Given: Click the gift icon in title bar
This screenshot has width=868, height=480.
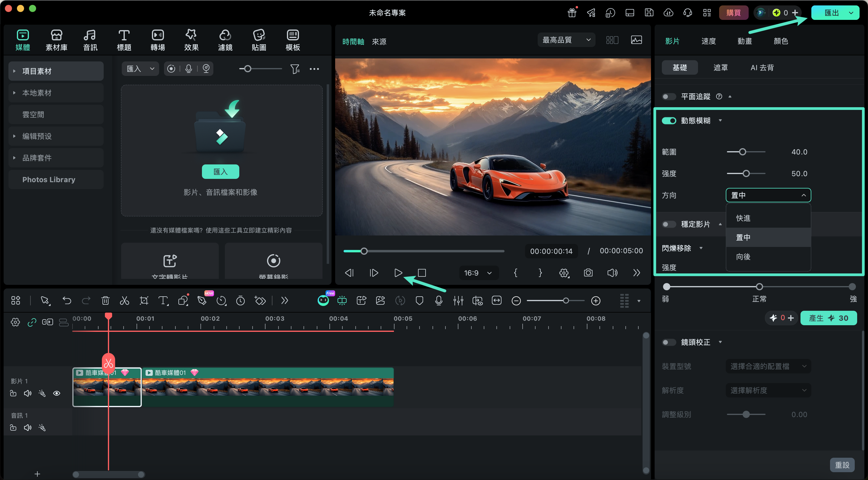Looking at the screenshot, I should tap(572, 13).
